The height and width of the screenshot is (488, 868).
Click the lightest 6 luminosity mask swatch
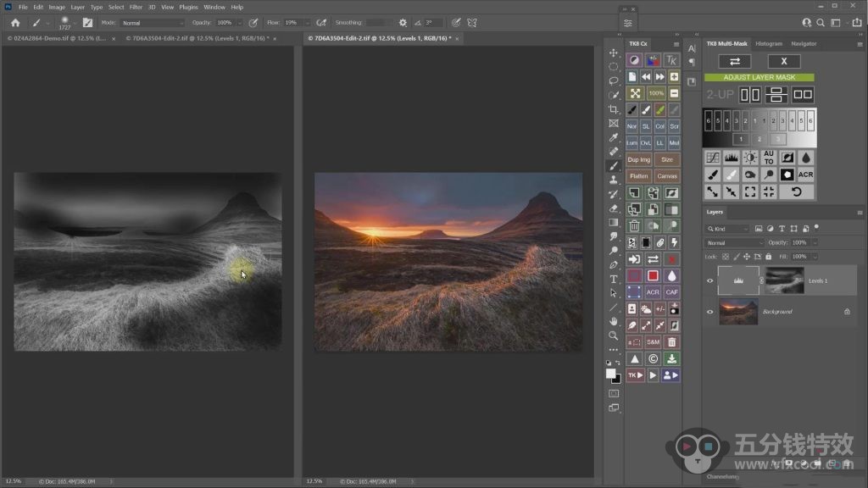pos(810,120)
